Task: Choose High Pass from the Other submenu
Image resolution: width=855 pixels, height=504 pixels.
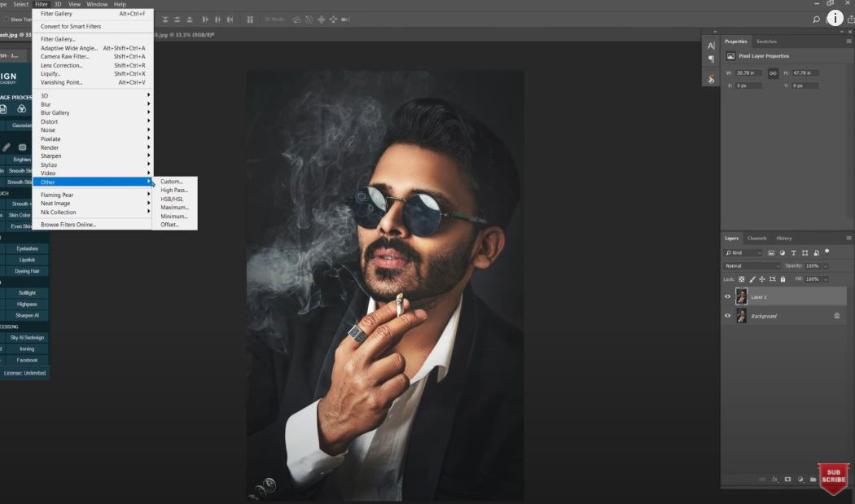Action: (174, 191)
